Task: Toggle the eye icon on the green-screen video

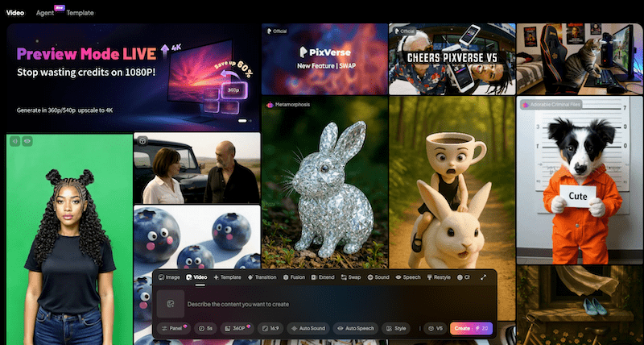Action: point(27,141)
